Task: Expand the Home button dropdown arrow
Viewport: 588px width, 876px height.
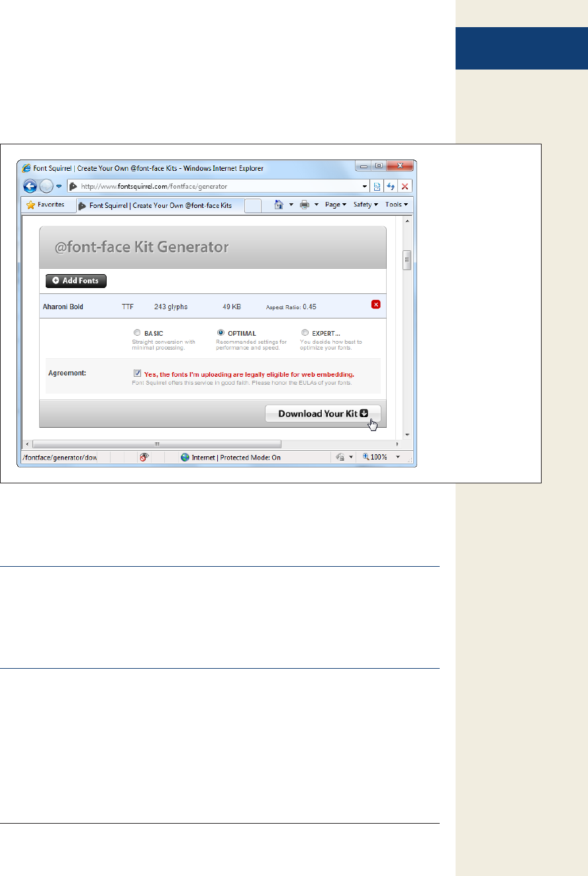Action: 291,205
